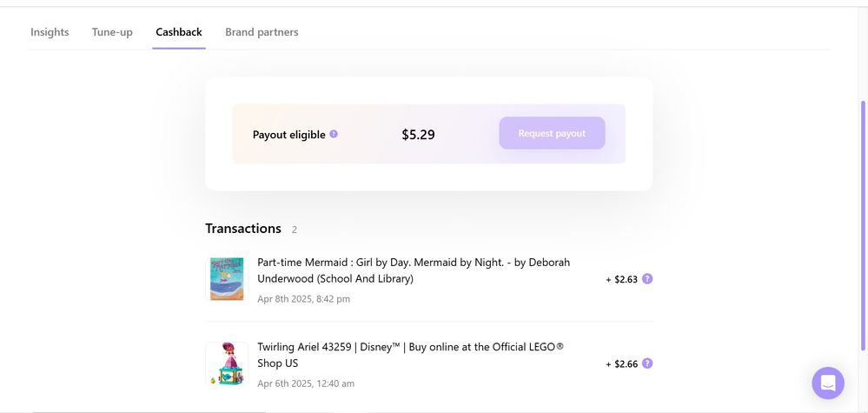Click the Part-time Mermaid book thumbnail

[227, 279]
